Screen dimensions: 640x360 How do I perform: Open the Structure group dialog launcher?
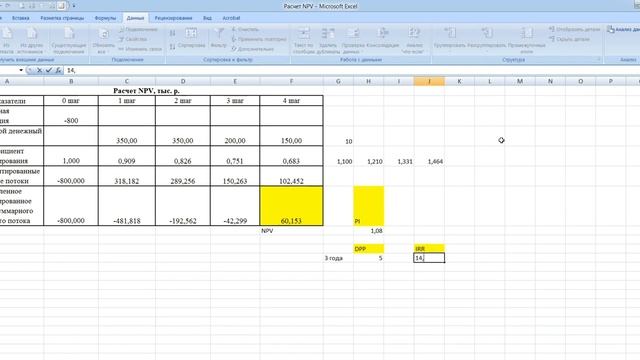(599, 60)
